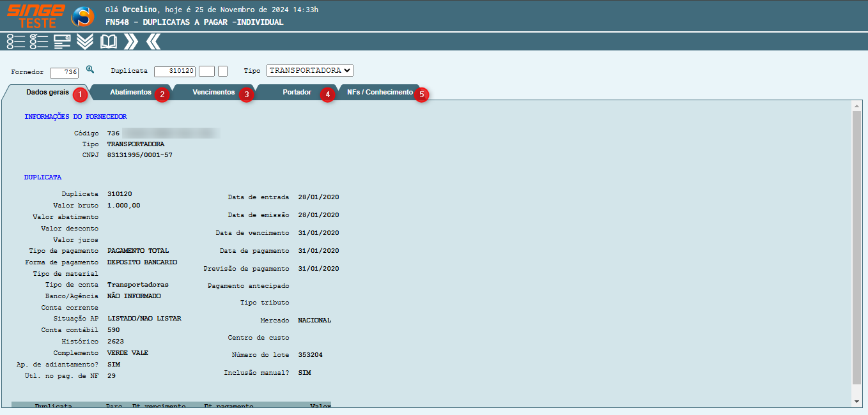The height and width of the screenshot is (415, 868).
Task: Click the scrollbar down arrow
Action: click(x=857, y=401)
